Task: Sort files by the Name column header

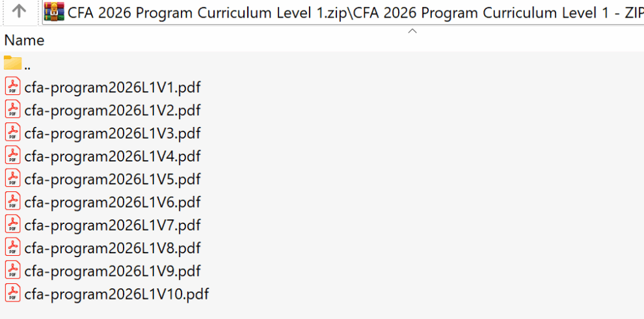Action: pos(25,40)
